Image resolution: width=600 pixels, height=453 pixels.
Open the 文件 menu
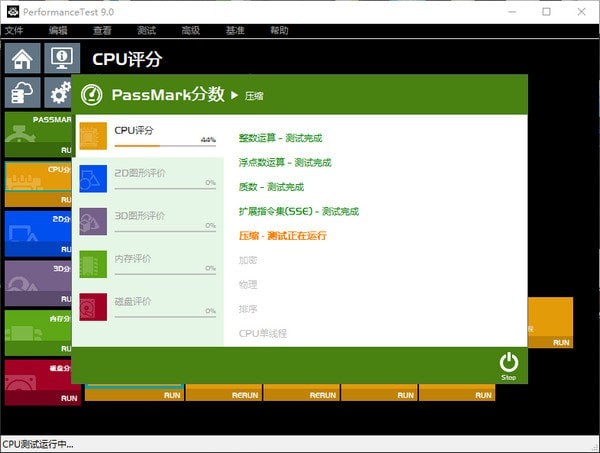pos(13,31)
